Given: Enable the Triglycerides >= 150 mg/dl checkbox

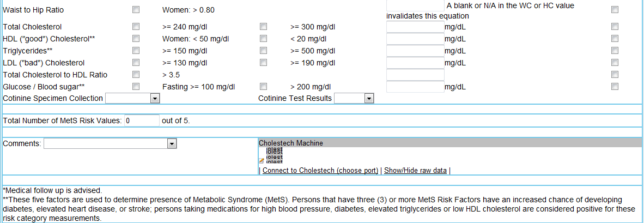Looking at the screenshot, I should pyautogui.click(x=136, y=50).
